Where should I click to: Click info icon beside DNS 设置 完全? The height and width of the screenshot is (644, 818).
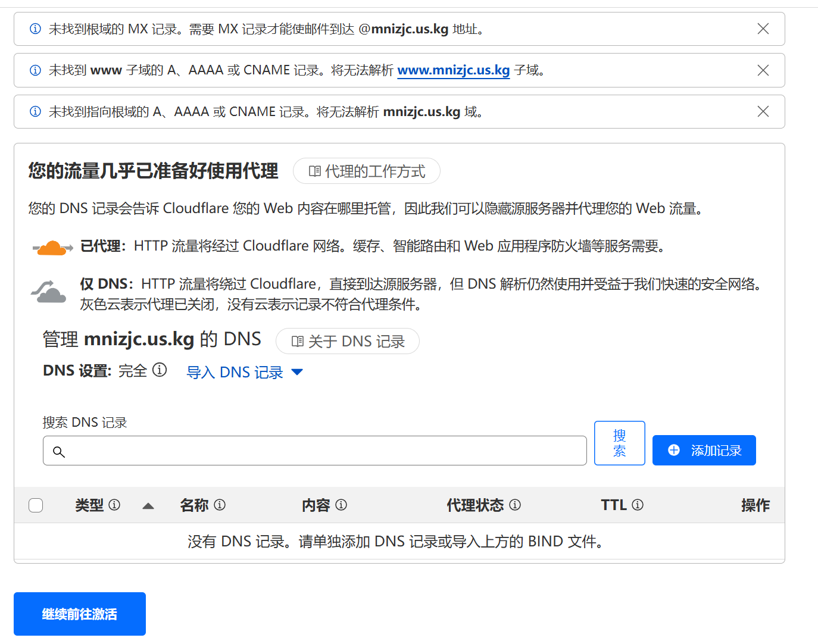coord(160,370)
